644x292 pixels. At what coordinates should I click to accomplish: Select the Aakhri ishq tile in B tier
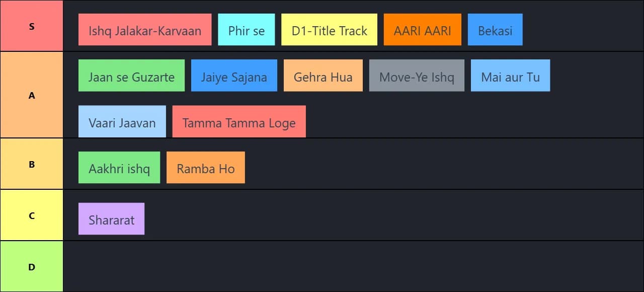click(x=119, y=167)
